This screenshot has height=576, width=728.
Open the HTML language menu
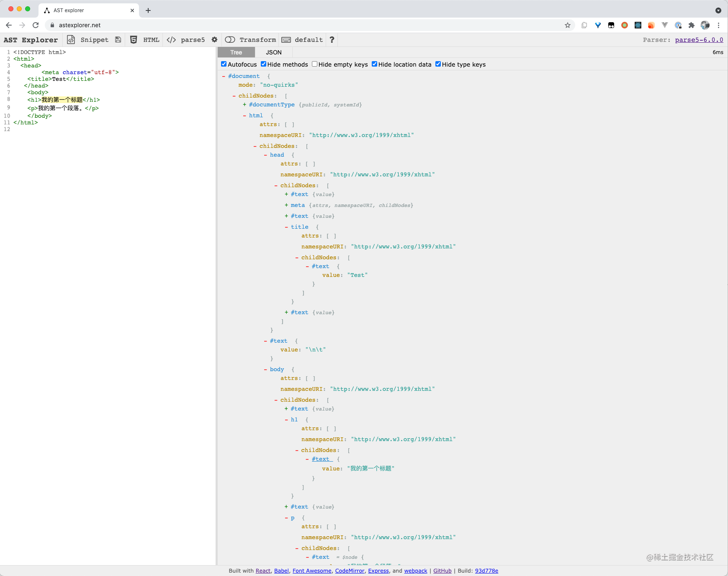coord(151,40)
